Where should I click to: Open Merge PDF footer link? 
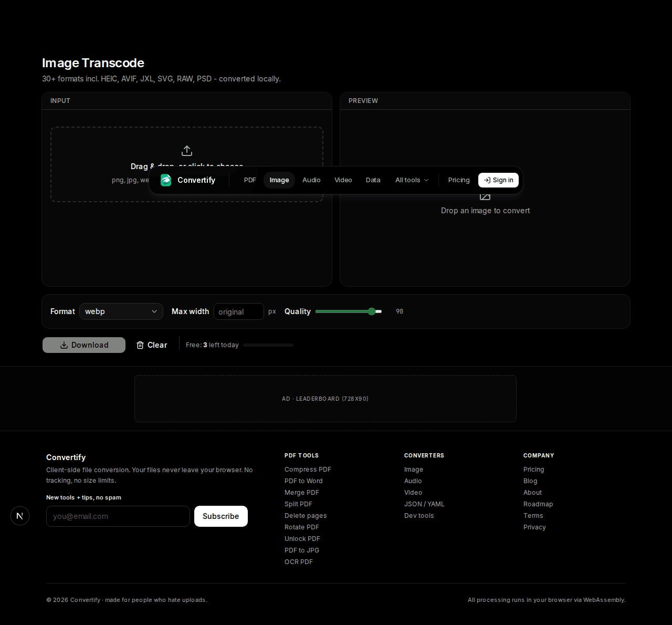302,493
